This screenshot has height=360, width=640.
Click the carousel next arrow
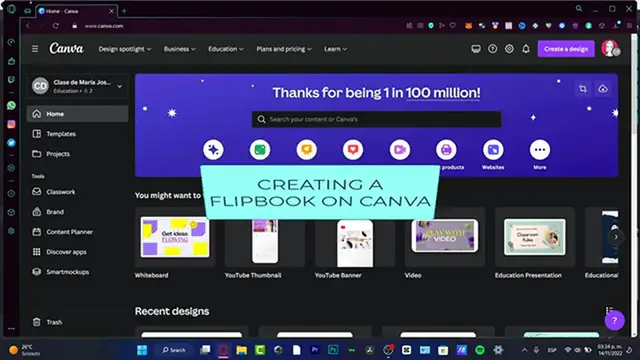point(616,237)
